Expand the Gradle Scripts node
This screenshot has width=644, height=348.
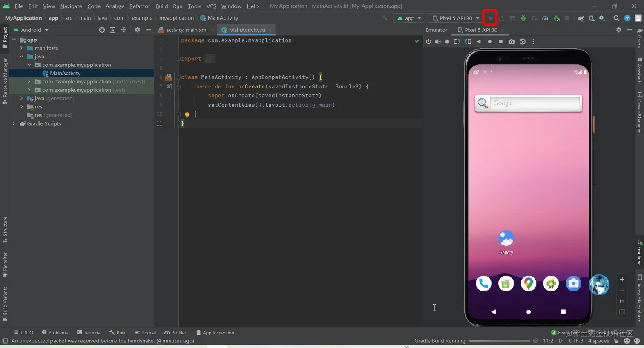pos(14,123)
